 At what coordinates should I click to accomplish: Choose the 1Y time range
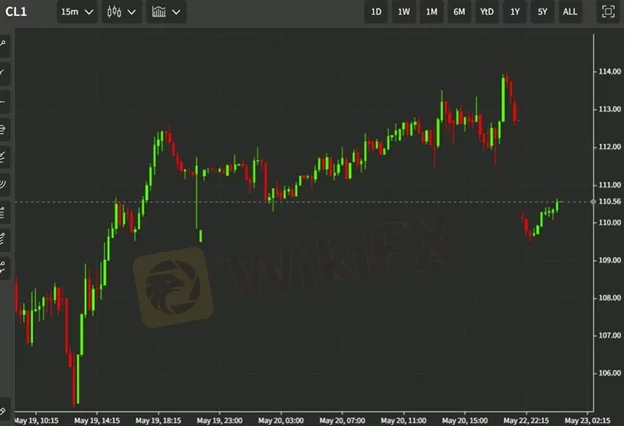(515, 12)
